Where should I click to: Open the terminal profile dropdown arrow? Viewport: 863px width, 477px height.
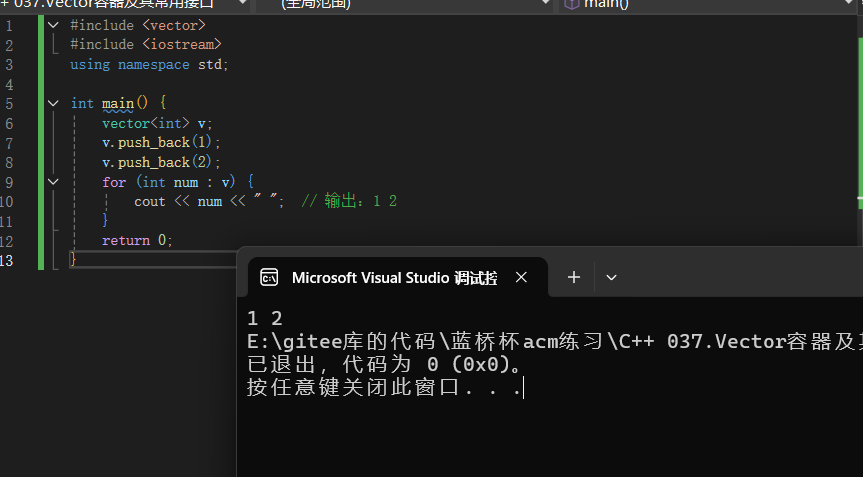pyautogui.click(x=611, y=277)
